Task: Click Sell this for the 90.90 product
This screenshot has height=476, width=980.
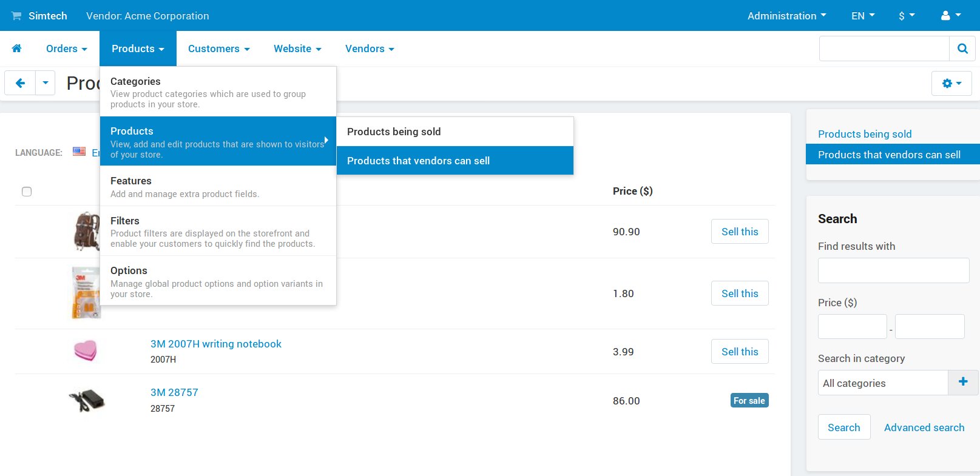Action: (740, 232)
